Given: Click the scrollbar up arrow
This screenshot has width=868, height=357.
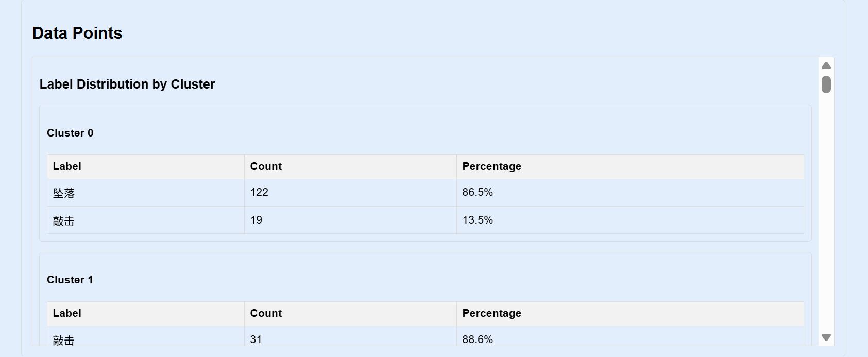Looking at the screenshot, I should tap(826, 65).
